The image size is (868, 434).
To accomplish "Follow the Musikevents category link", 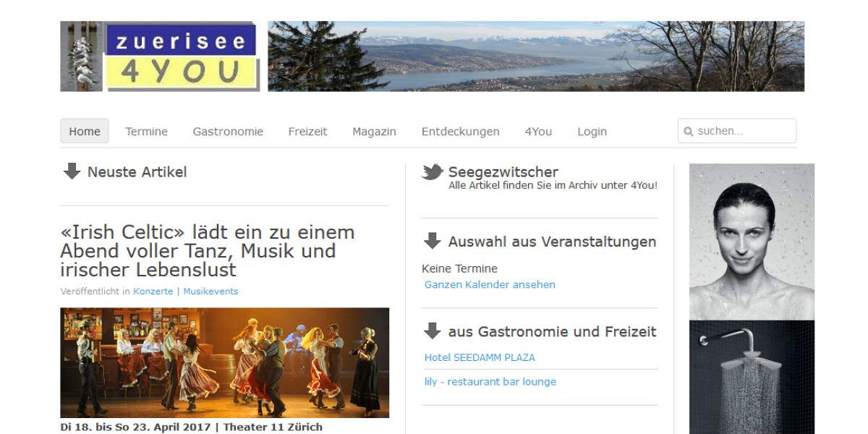I will [210, 292].
